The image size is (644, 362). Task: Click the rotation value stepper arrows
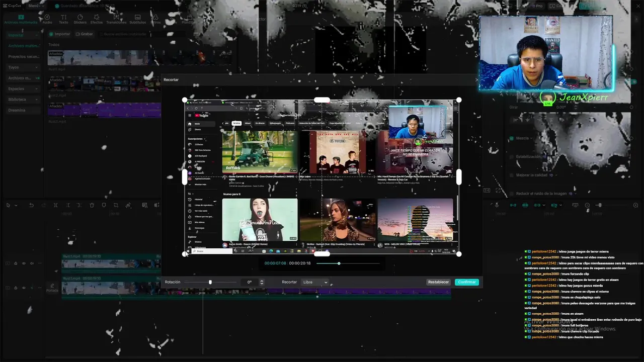pos(262,282)
